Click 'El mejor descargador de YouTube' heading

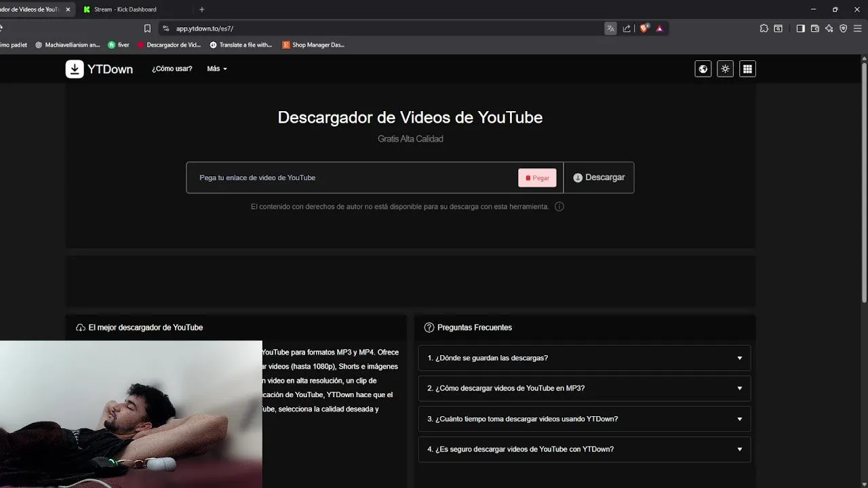coord(146,327)
